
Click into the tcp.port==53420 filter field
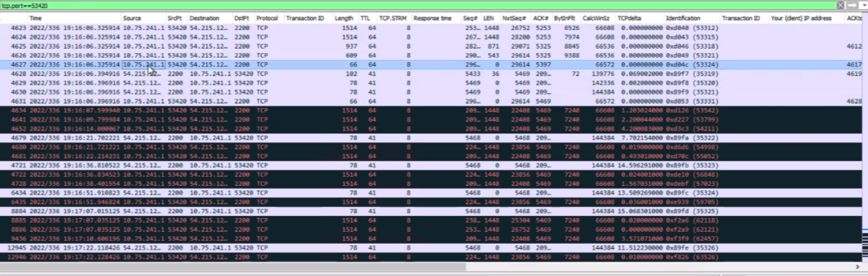(x=418, y=5)
